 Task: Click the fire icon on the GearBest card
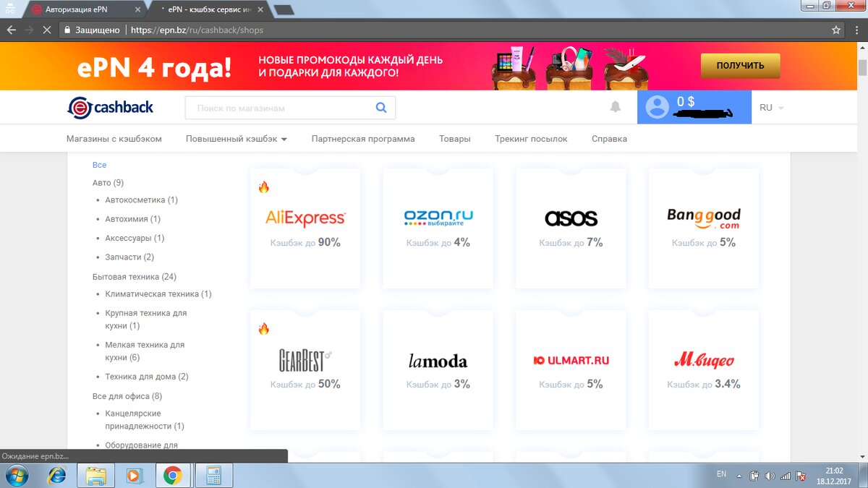click(x=264, y=328)
